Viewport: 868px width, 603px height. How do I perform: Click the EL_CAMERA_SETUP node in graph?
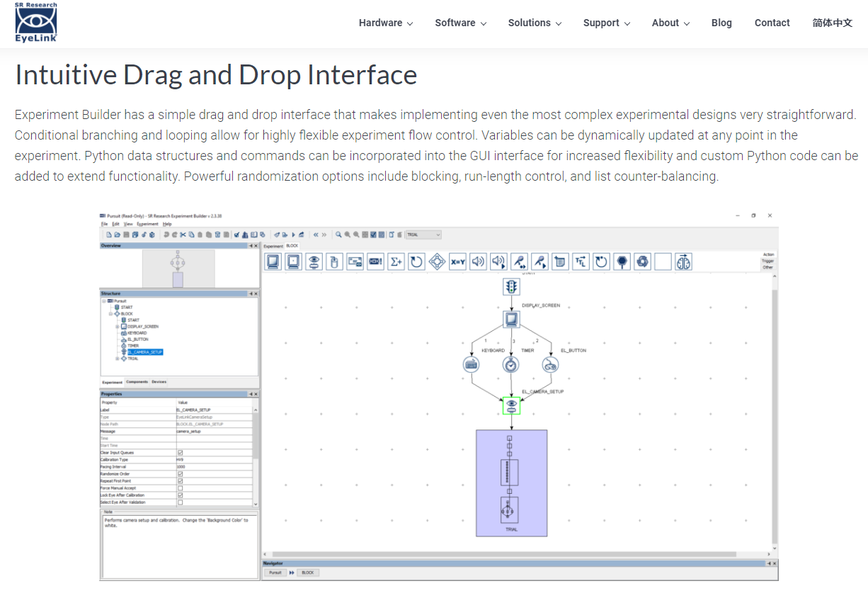pos(511,405)
